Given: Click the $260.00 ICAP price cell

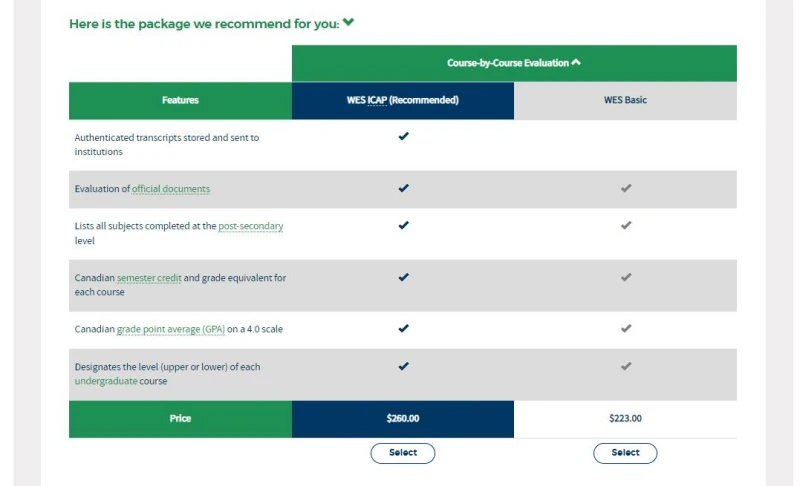Looking at the screenshot, I should click(403, 419).
